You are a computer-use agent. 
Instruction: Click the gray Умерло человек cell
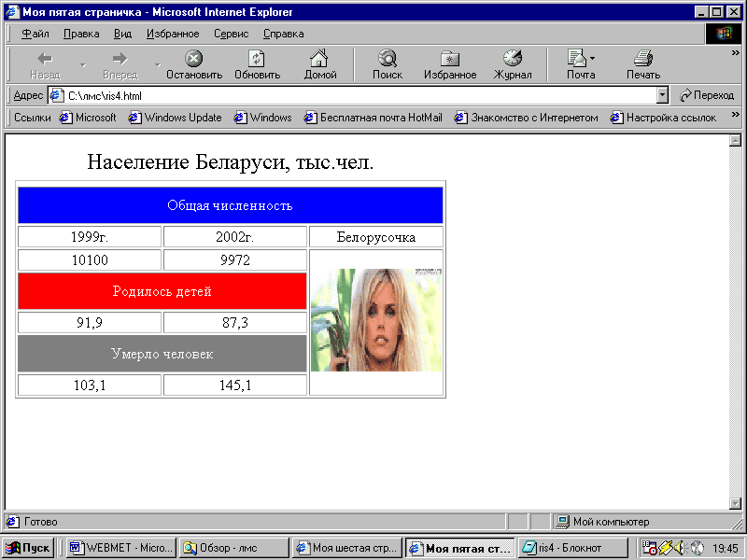[162, 354]
